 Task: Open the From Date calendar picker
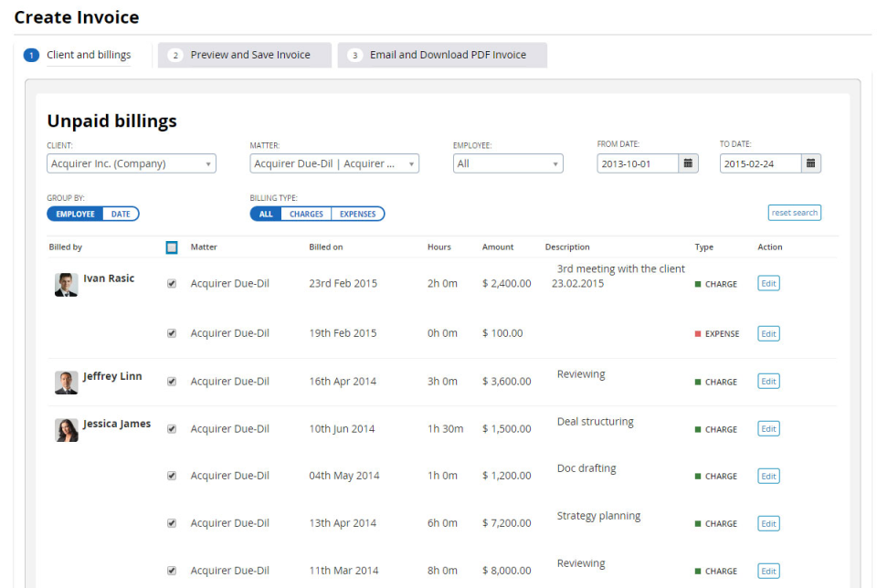coord(689,163)
